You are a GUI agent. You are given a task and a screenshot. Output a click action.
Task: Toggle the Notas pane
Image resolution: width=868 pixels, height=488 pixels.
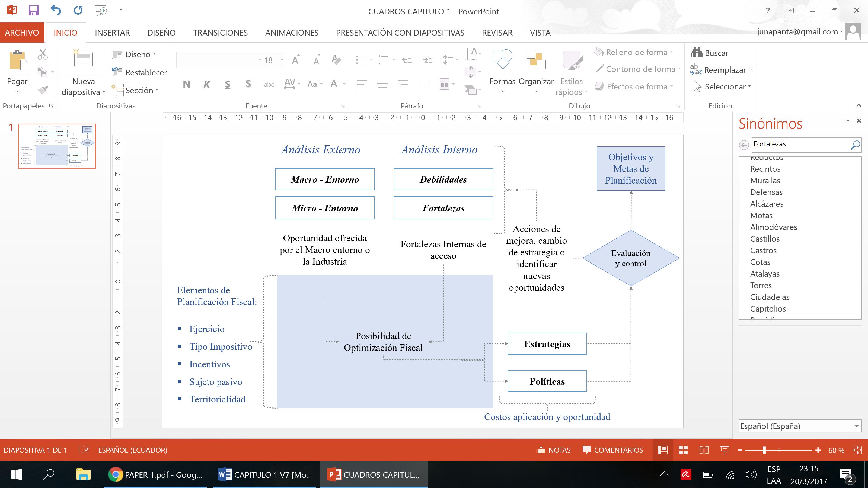coord(554,450)
